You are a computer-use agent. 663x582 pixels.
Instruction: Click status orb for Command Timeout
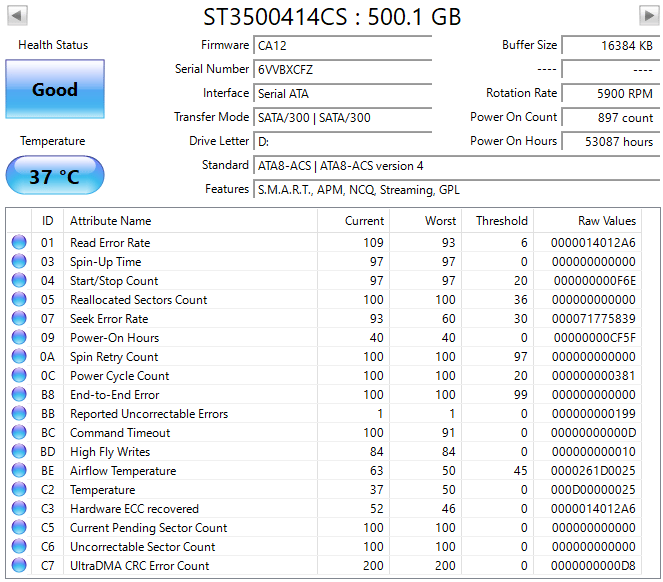click(x=19, y=432)
